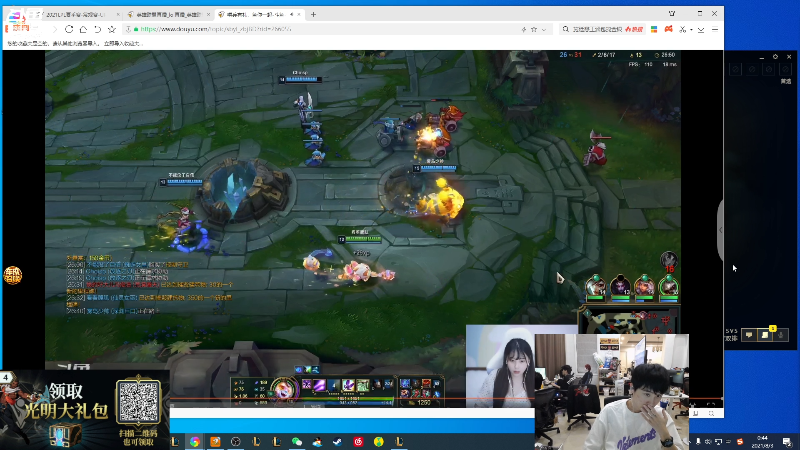Expand the address bar dropdown arrow
800x450 pixels.
pos(544,30)
